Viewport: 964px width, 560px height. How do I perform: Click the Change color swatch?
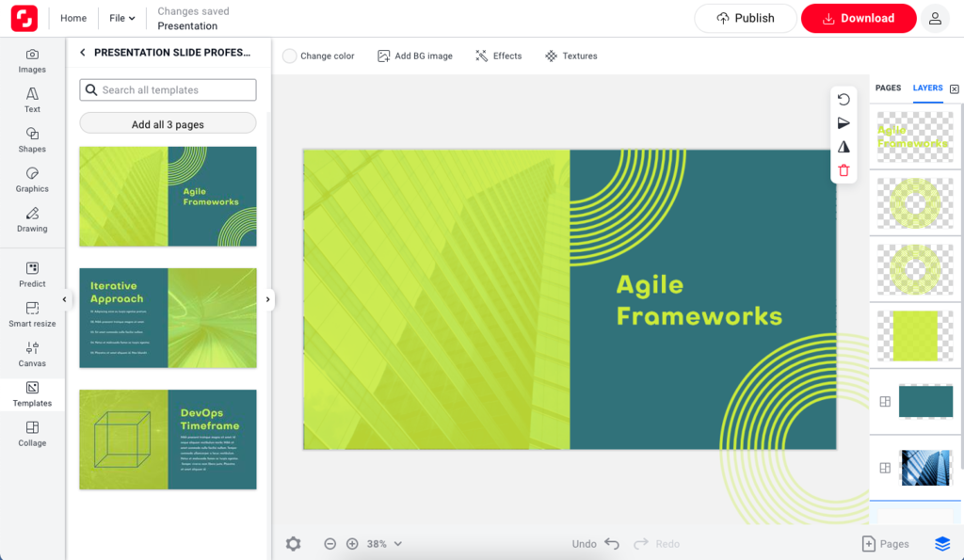pyautogui.click(x=290, y=56)
